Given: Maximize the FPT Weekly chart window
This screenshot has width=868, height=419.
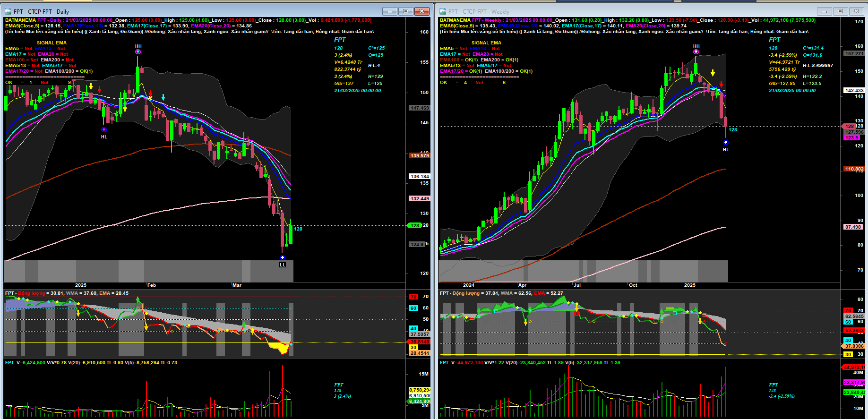Looking at the screenshot, I should [x=840, y=11].
